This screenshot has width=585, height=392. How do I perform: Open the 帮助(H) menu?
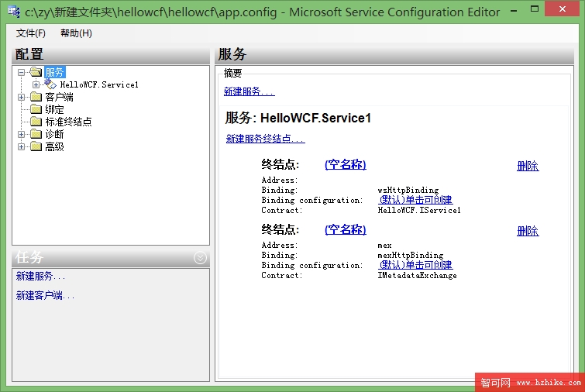pyautogui.click(x=76, y=33)
